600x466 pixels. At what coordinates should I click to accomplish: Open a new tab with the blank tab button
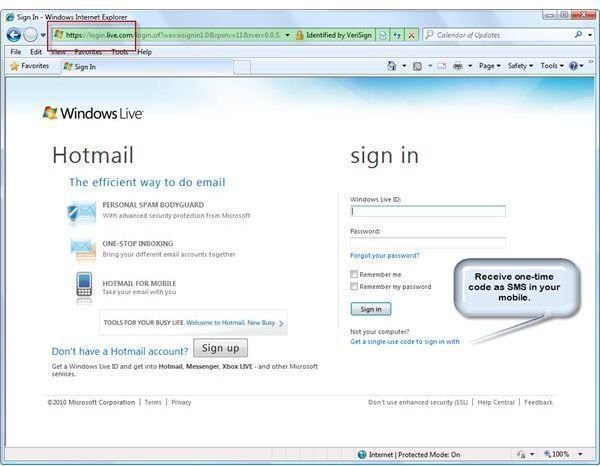[x=242, y=67]
